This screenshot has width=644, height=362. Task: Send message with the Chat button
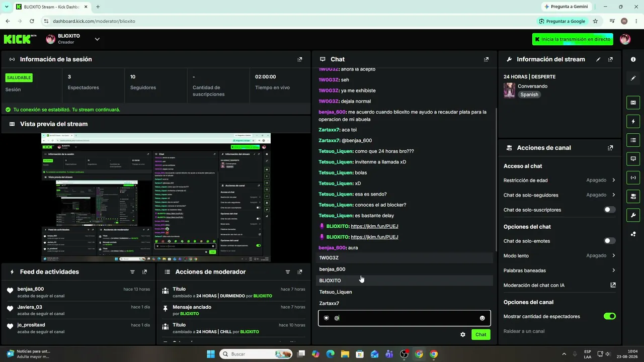coord(481,335)
